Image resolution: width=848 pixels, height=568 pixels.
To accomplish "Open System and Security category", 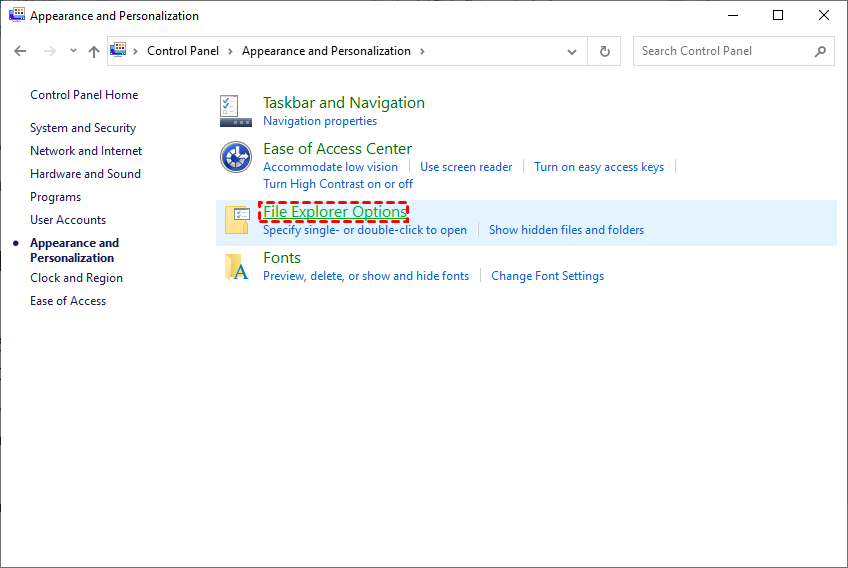I will tap(83, 128).
